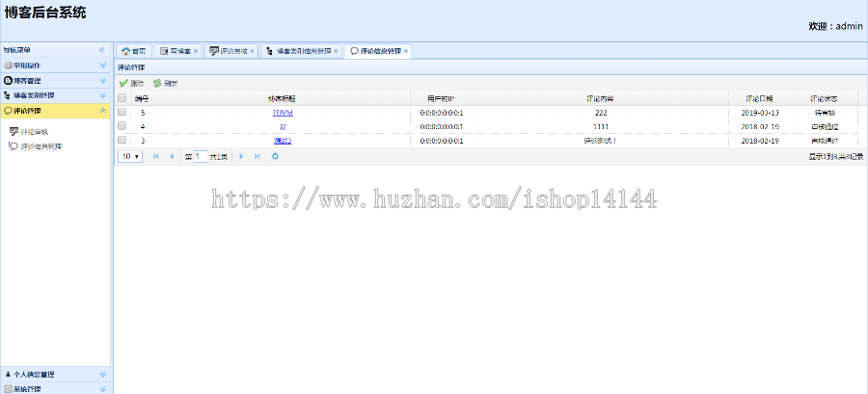Screen dimensions: 868x394
Task: Expand the 博客管理 sidebar section
Action: click(102, 80)
